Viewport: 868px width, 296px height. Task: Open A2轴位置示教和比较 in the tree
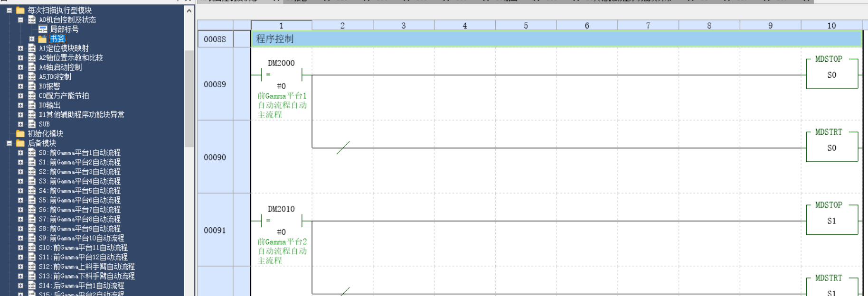pos(71,58)
